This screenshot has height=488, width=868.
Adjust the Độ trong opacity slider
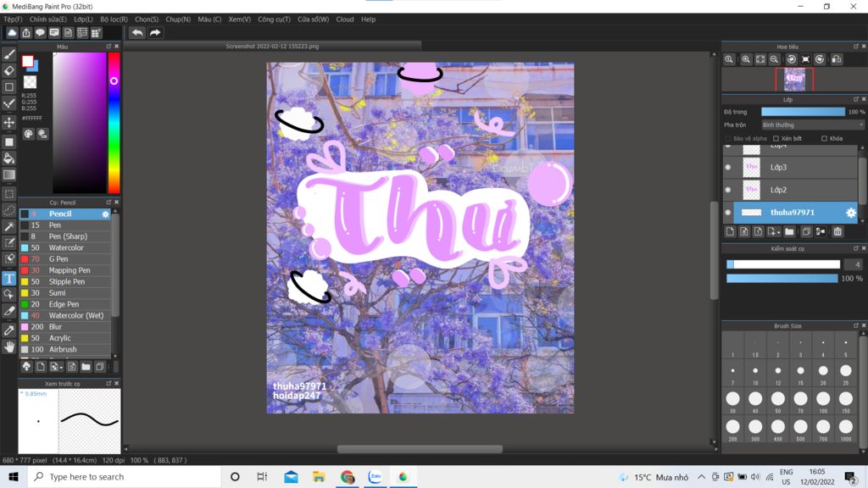803,112
